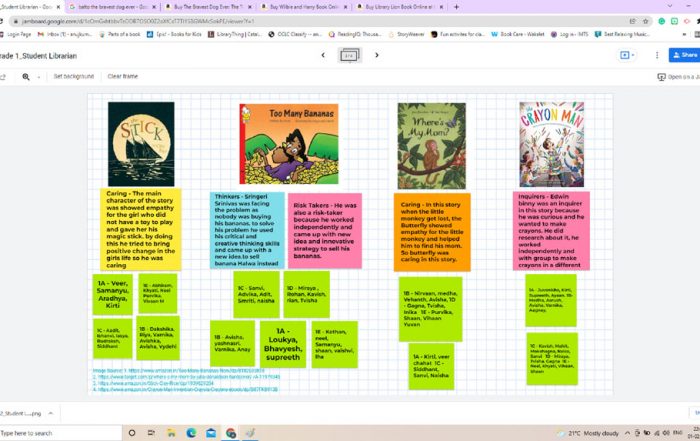The image size is (700, 441).
Task: Show more bookmarks overflow
Action: (x=684, y=34)
